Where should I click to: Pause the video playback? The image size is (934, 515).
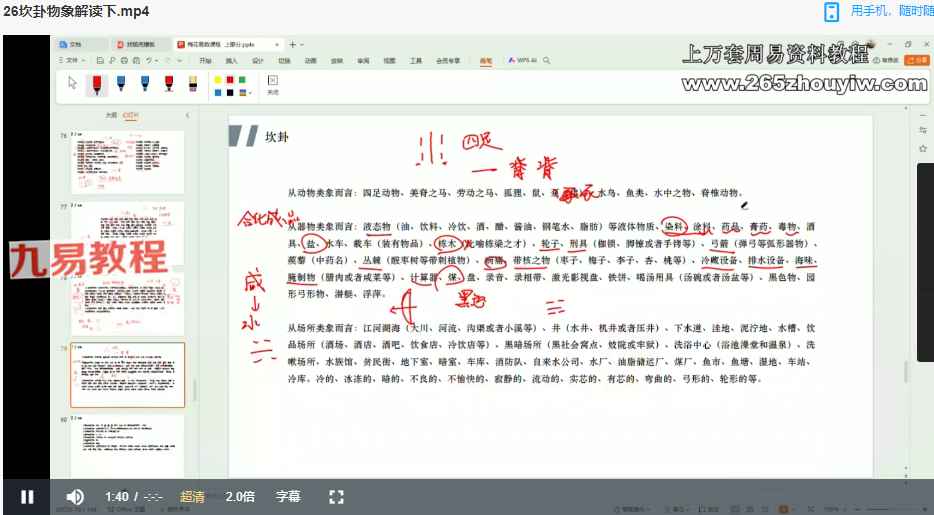click(x=27, y=497)
